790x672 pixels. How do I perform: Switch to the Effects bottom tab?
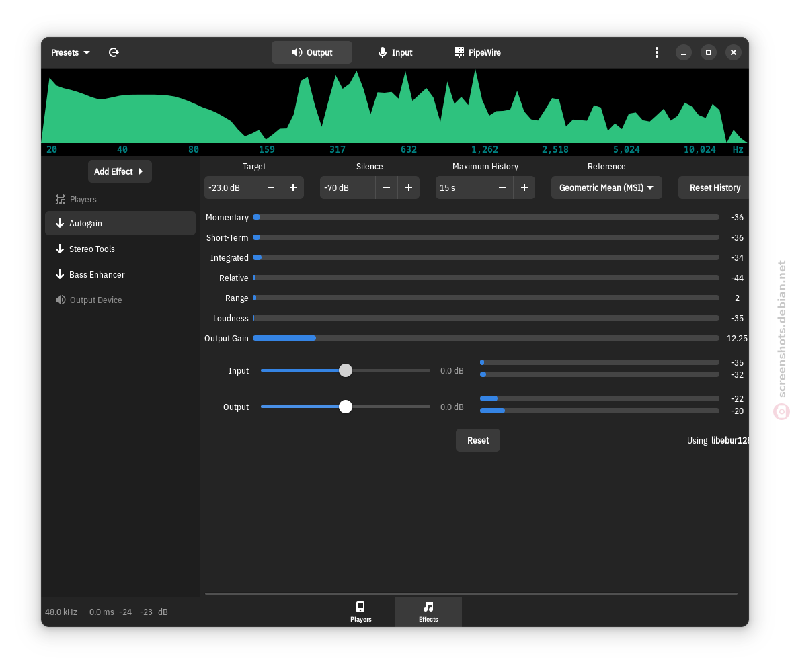point(428,612)
